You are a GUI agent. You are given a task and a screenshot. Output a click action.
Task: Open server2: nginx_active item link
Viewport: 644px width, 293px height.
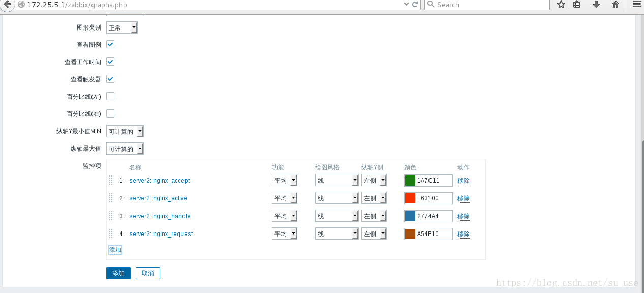pos(158,198)
